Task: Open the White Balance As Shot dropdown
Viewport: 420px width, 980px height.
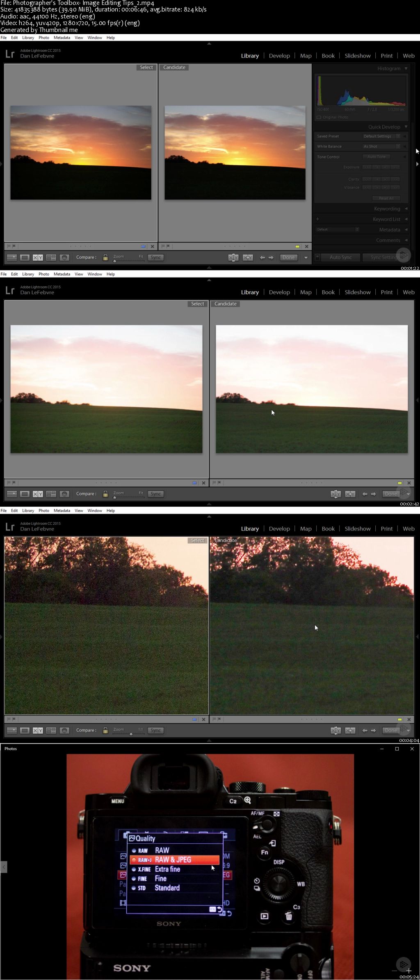Action: click(x=381, y=147)
